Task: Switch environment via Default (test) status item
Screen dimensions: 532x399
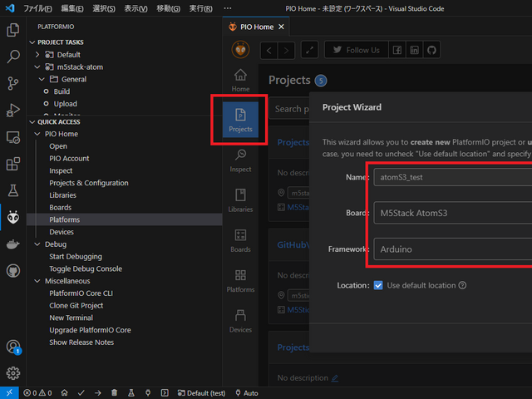Action: click(x=201, y=393)
